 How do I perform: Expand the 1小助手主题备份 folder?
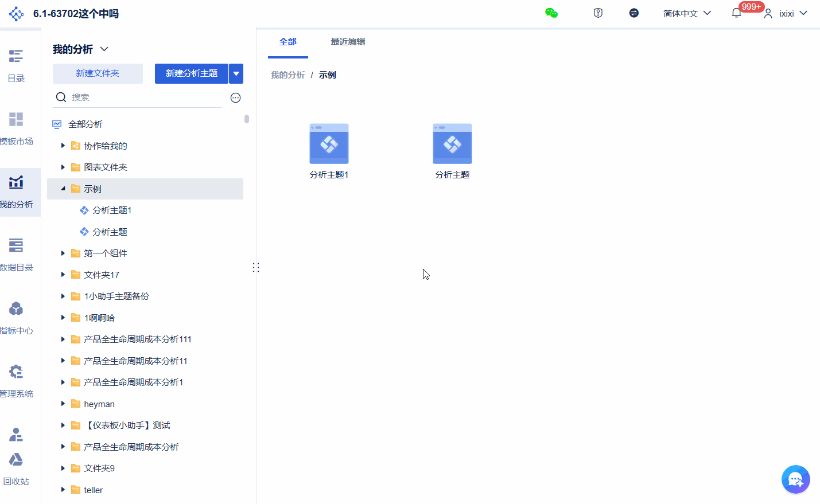(x=63, y=296)
